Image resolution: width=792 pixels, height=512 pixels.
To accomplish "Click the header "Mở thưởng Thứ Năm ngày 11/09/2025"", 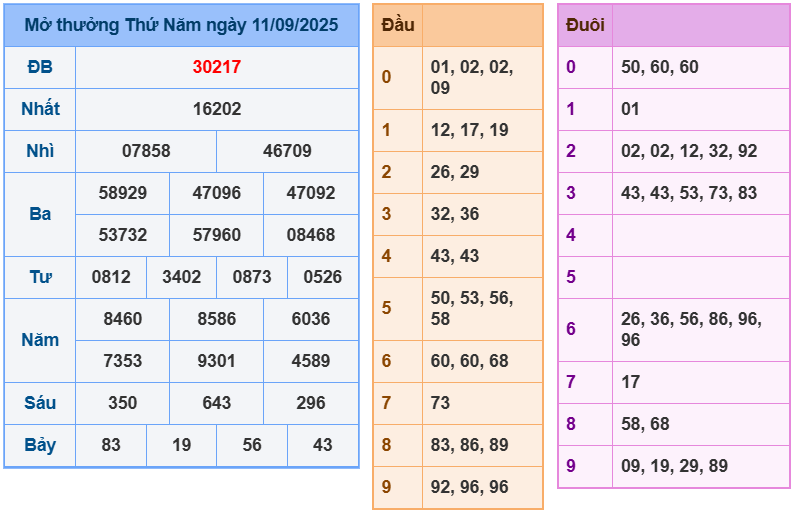I will coord(181,25).
